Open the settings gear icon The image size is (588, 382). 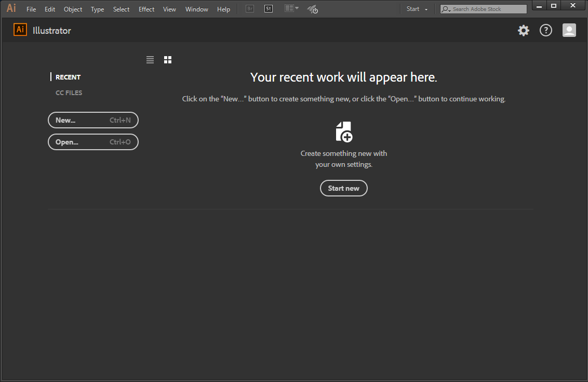click(524, 30)
